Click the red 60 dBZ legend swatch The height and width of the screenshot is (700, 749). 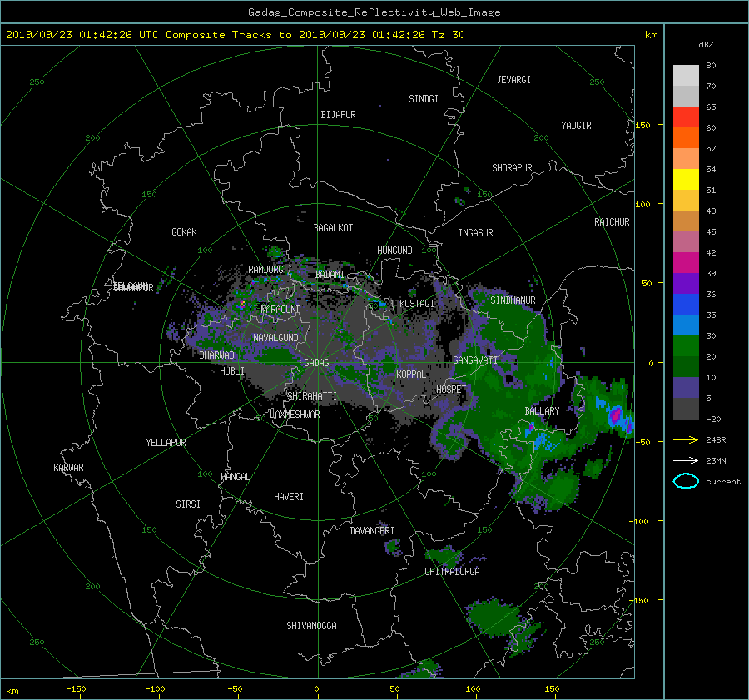point(686,117)
